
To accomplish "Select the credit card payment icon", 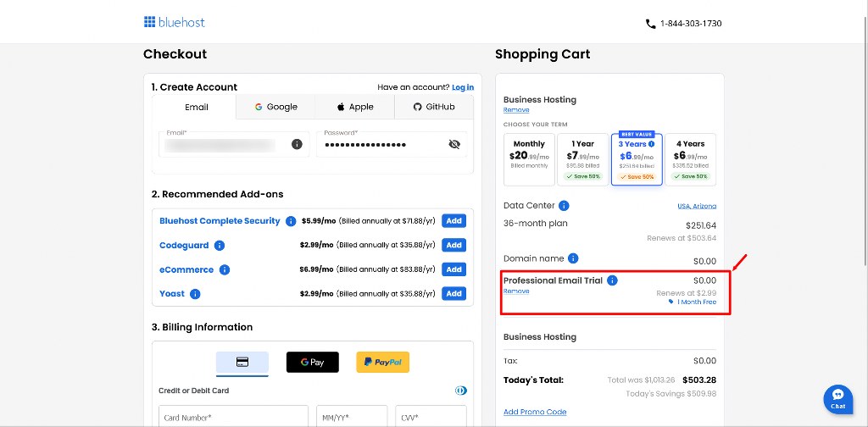I will [242, 363].
